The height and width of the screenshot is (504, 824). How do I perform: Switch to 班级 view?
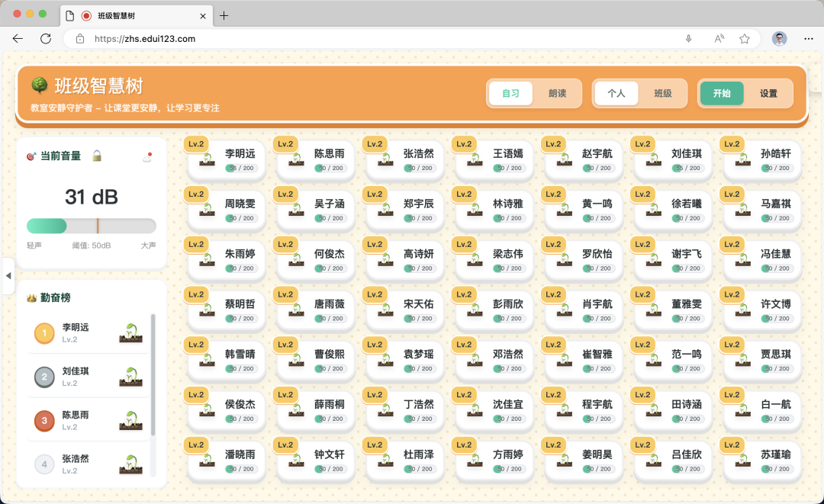click(662, 93)
